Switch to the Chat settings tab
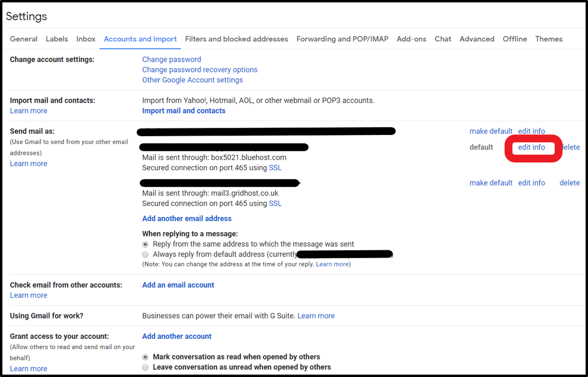This screenshot has width=588, height=377. click(443, 39)
